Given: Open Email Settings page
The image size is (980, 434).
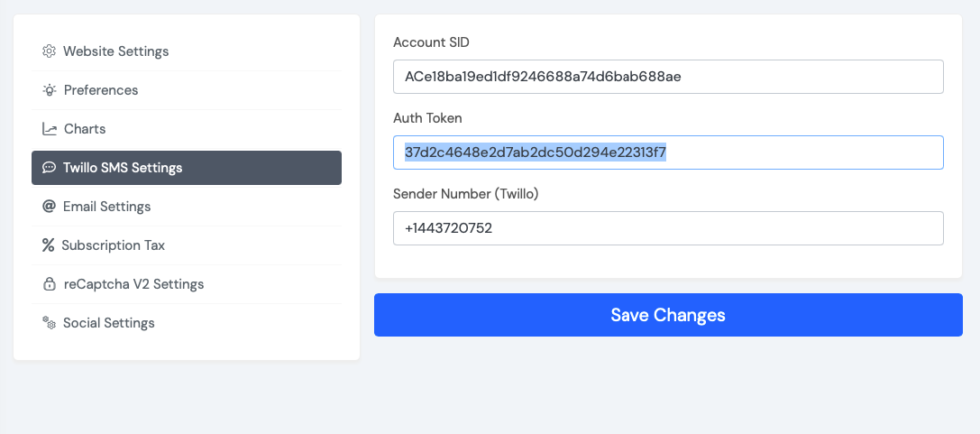Looking at the screenshot, I should 187,207.
